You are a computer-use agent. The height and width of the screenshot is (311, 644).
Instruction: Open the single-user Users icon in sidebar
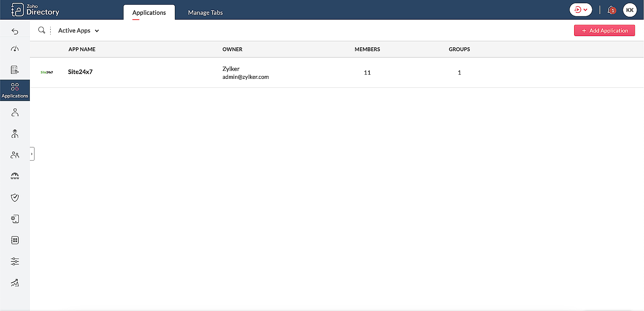tap(15, 112)
